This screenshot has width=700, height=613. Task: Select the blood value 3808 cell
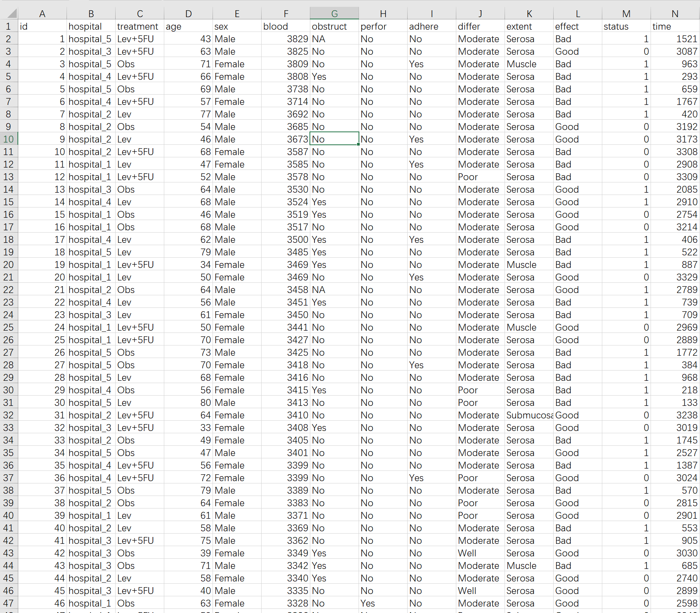[286, 76]
